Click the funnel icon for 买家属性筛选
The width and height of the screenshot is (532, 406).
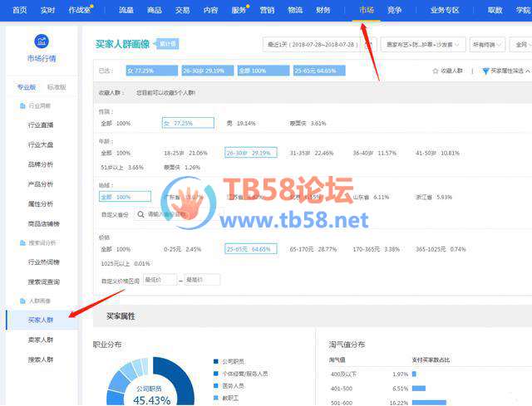[x=485, y=71]
